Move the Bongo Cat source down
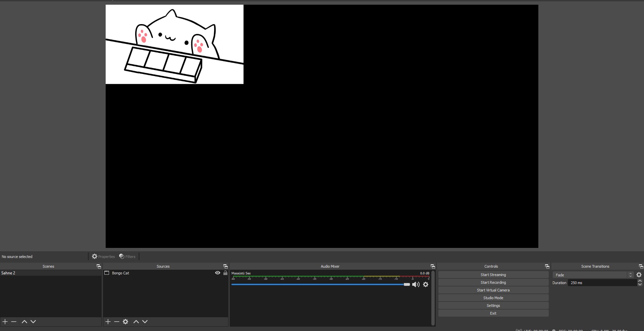 [x=144, y=322]
